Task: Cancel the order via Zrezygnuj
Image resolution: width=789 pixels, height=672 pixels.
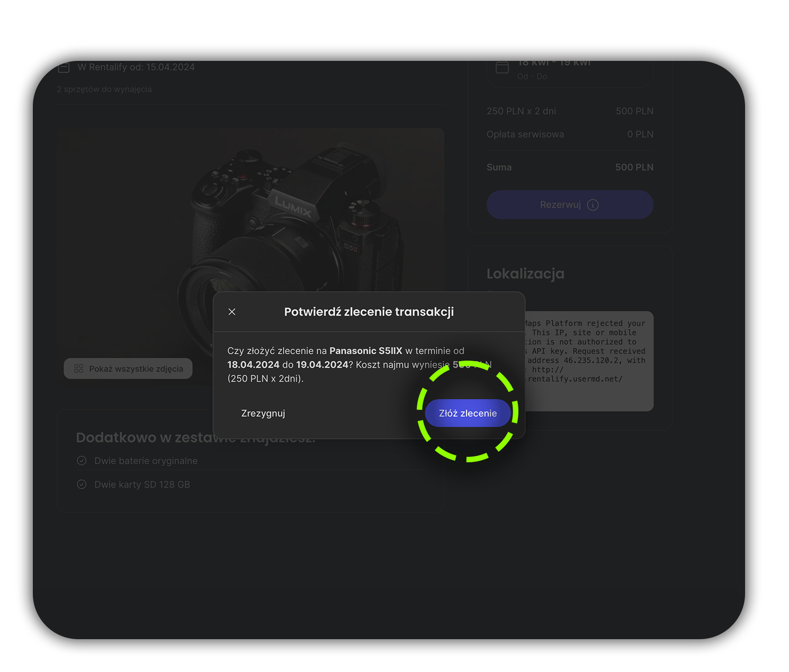Action: (263, 413)
